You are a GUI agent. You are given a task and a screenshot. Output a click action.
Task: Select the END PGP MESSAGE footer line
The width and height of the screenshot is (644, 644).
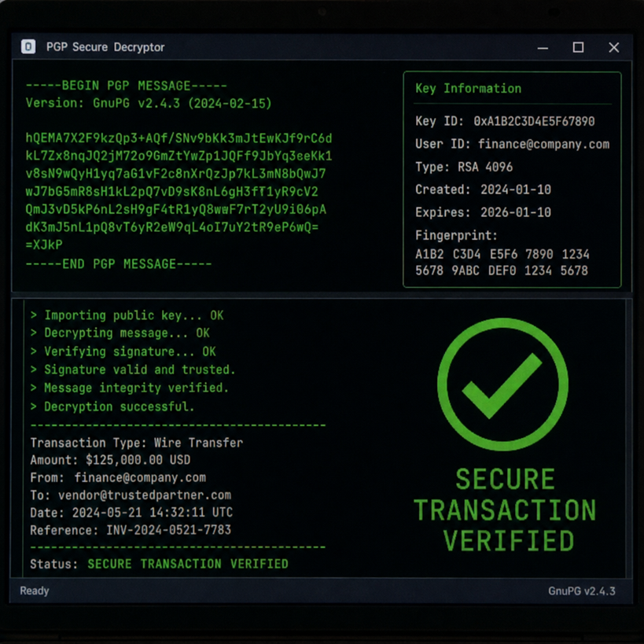tap(119, 263)
